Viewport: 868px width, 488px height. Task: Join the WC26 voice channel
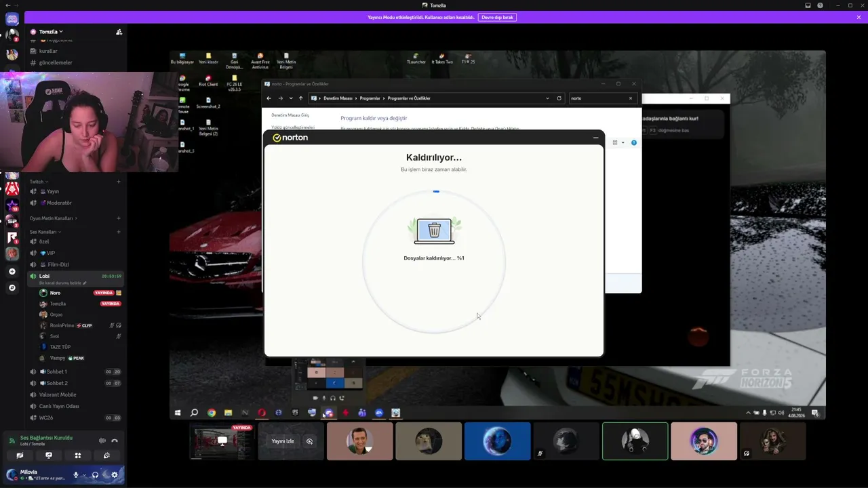pos(75,418)
